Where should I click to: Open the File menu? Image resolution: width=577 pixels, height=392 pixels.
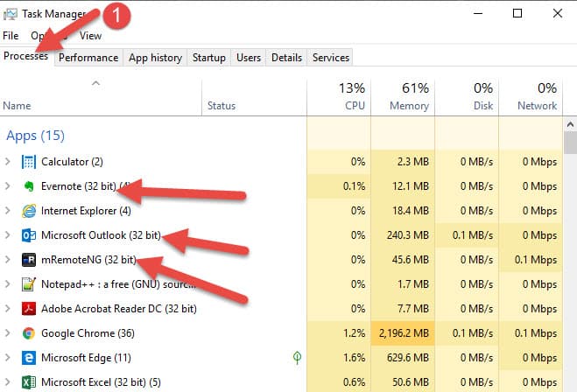click(11, 36)
